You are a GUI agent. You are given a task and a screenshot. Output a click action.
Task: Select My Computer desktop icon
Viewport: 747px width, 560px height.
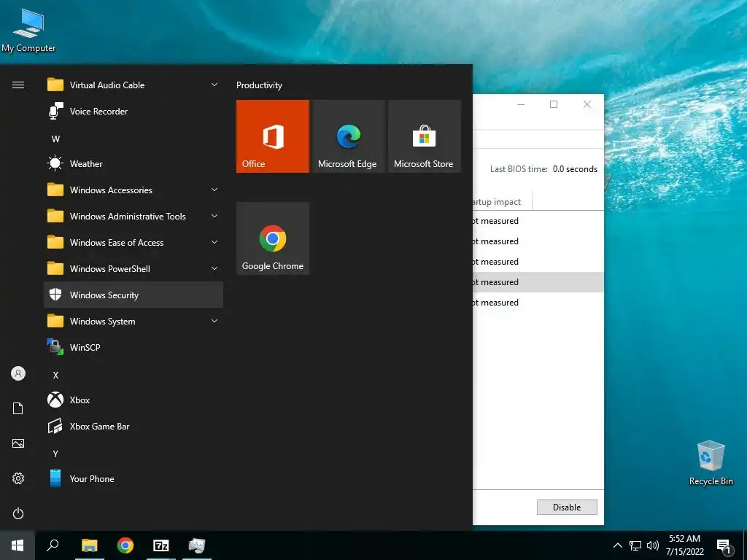[x=28, y=31]
